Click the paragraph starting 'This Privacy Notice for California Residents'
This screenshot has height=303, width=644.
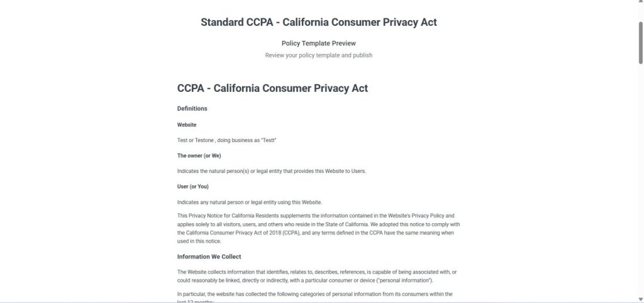click(x=315, y=216)
